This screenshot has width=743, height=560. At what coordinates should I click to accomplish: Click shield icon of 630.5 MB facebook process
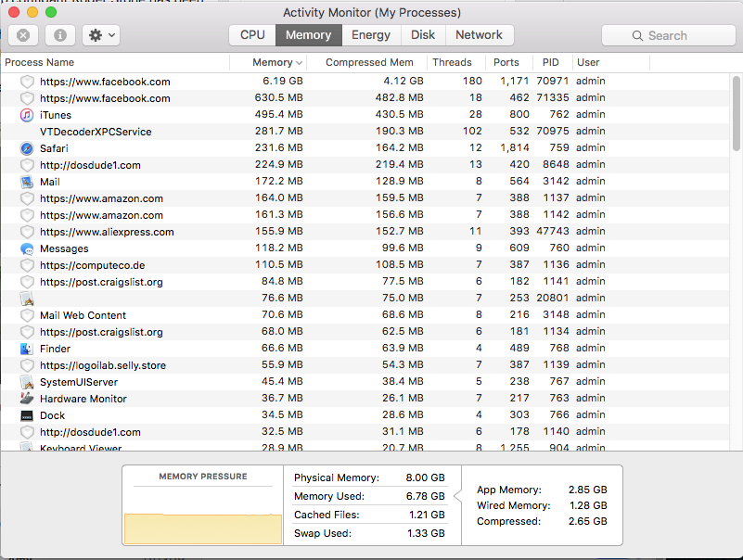click(27, 98)
